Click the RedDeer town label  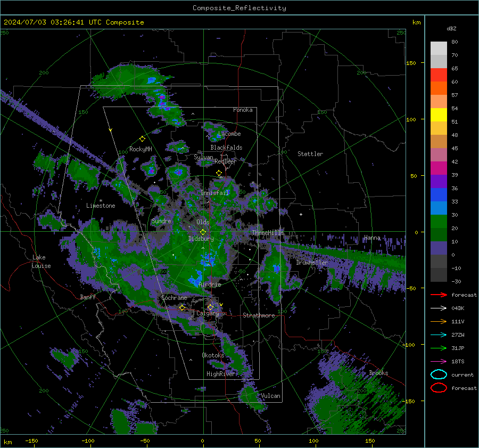(x=226, y=161)
